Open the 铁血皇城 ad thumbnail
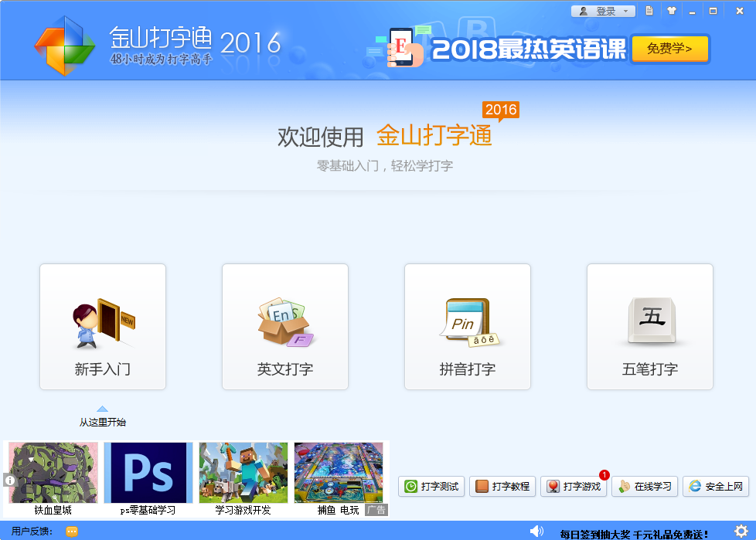This screenshot has height=540, width=756. 53,473
